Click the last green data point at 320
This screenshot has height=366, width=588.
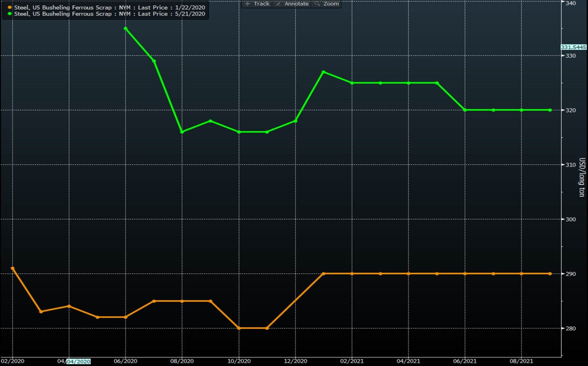550,110
